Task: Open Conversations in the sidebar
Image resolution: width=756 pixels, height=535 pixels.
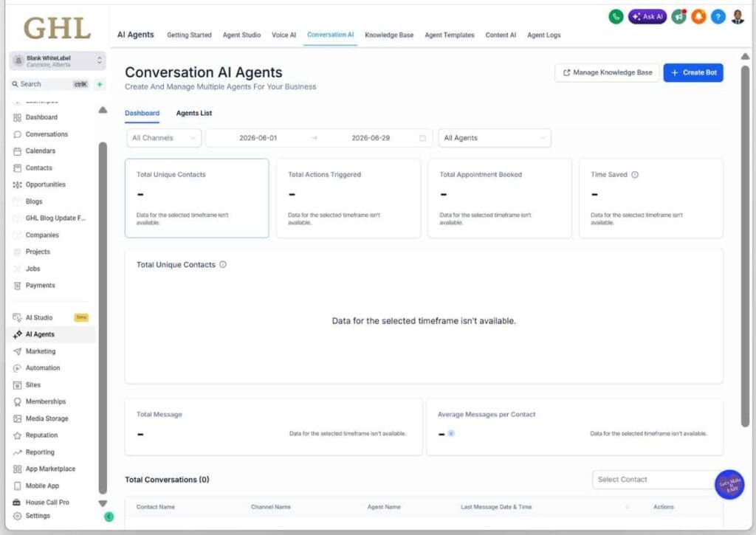Action: [47, 134]
